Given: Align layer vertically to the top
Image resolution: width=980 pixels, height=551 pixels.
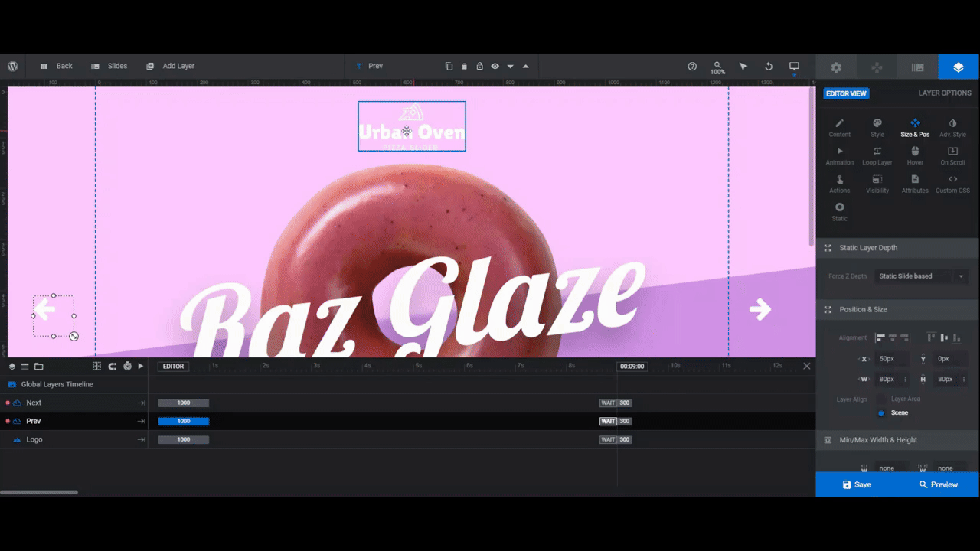Looking at the screenshot, I should click(x=931, y=337).
